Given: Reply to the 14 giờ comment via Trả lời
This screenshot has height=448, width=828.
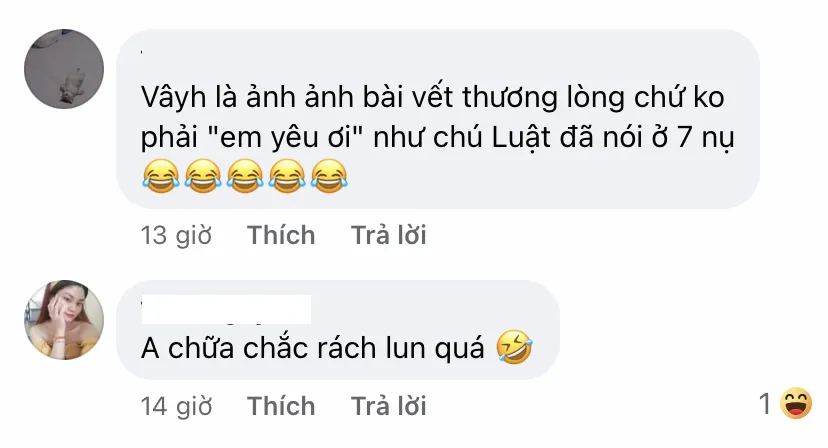Looking at the screenshot, I should tap(389, 406).
